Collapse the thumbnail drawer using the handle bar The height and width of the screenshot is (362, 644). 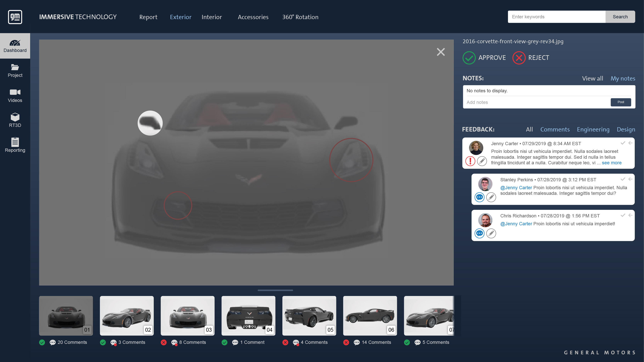[x=275, y=290]
